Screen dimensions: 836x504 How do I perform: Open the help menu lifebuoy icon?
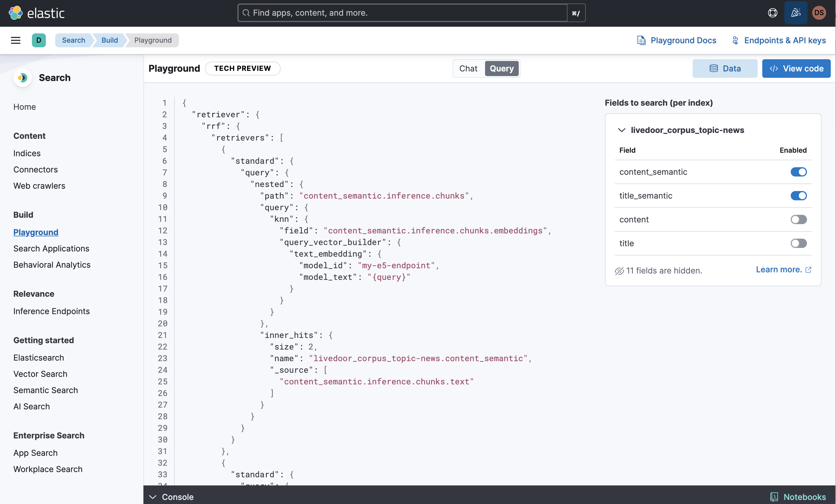[x=772, y=13]
